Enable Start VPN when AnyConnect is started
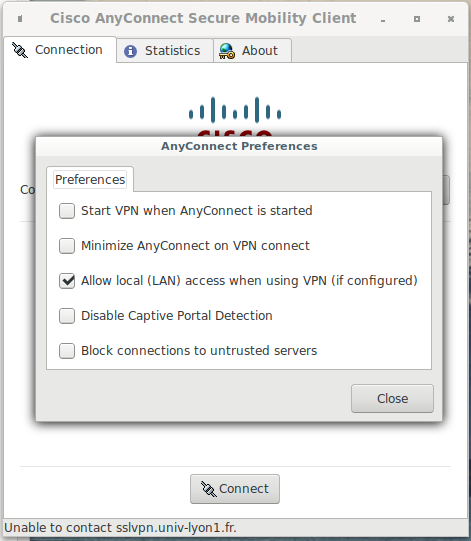Image resolution: width=471 pixels, height=541 pixels. tap(67, 211)
